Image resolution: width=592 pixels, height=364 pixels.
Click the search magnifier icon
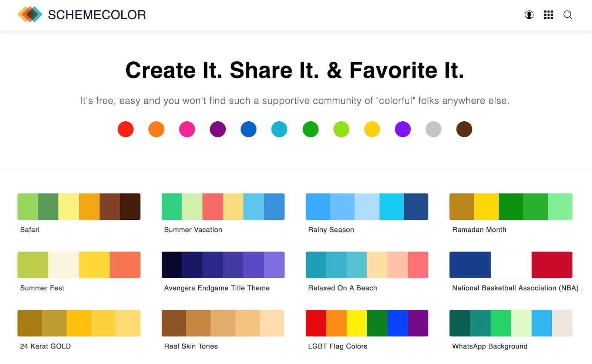coord(568,15)
